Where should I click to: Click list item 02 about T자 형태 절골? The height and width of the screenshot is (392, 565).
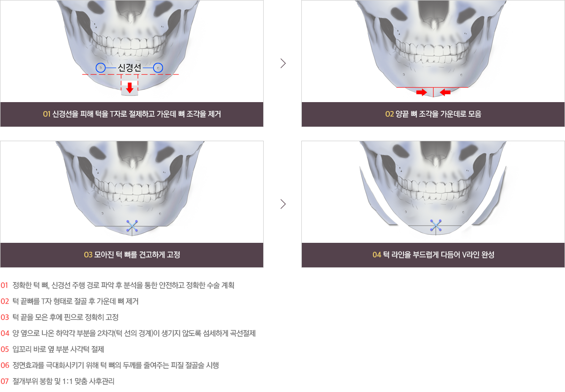pos(70,301)
